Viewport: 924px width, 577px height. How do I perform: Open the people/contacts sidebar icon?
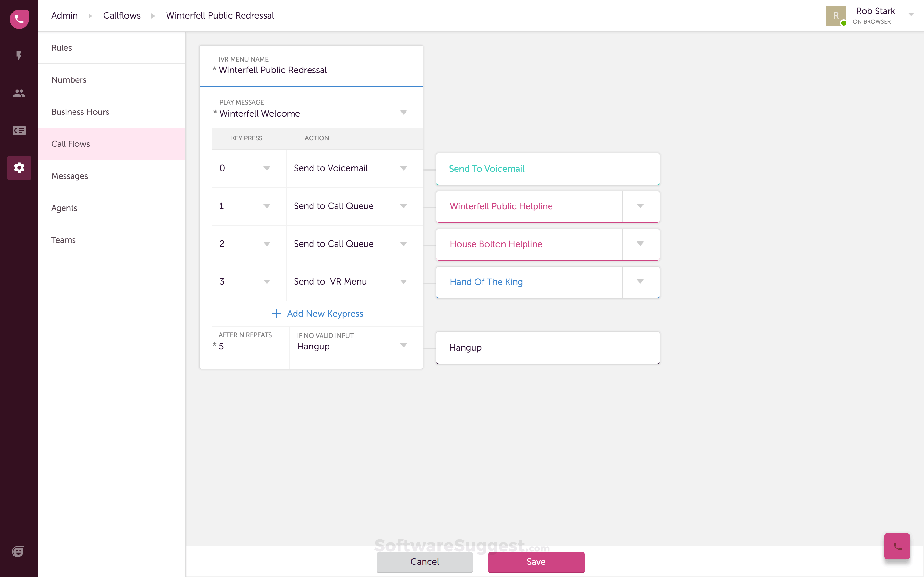coord(19,93)
